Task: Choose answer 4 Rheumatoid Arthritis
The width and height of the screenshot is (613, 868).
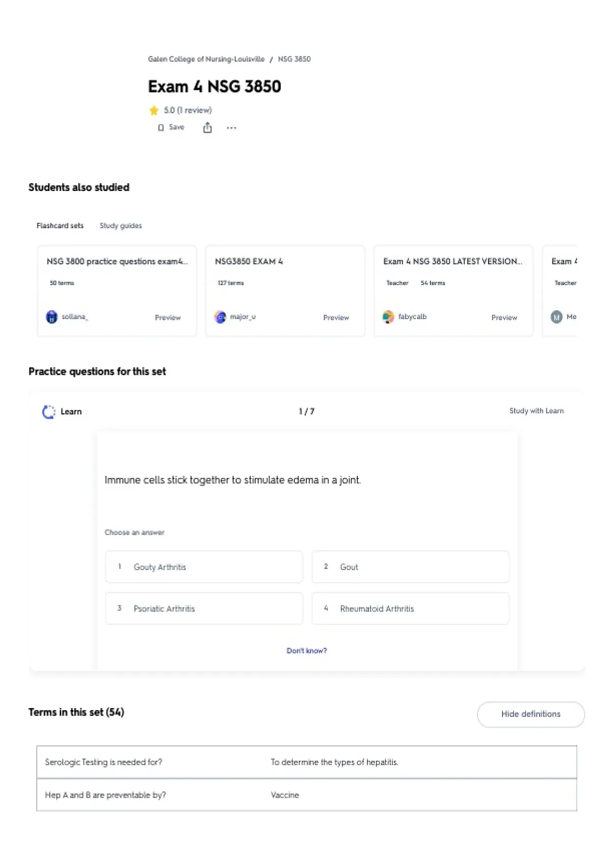Action: coord(410,609)
